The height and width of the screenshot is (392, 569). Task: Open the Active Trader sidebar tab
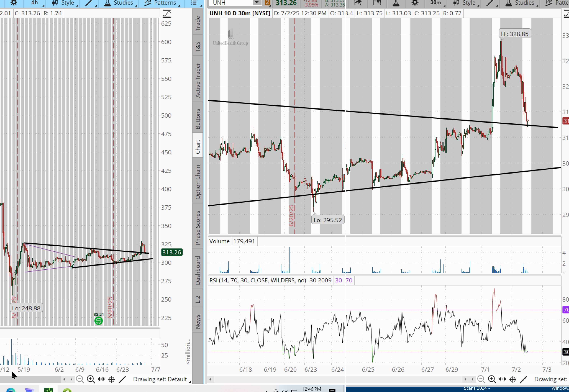[198, 80]
